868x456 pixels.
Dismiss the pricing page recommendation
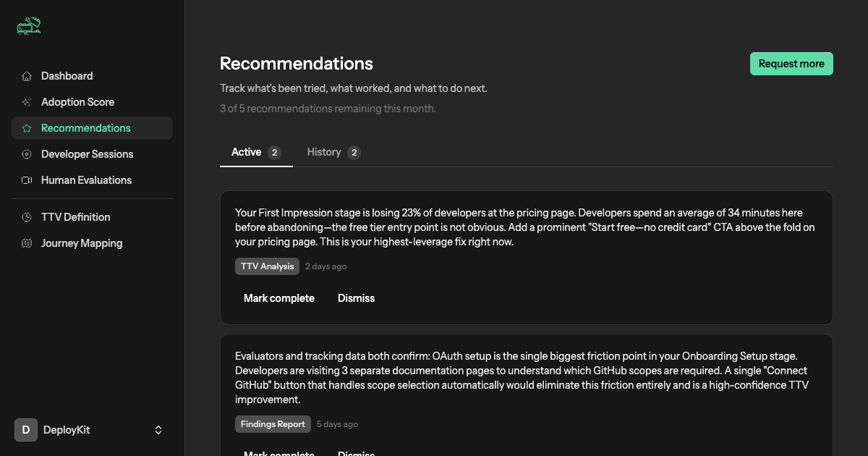point(356,297)
